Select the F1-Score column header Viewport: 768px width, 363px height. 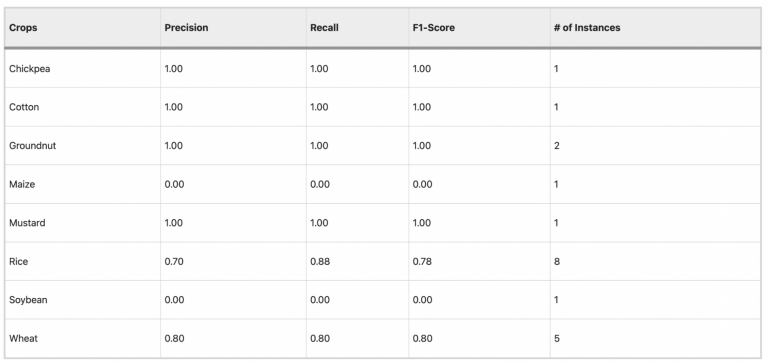pos(433,28)
